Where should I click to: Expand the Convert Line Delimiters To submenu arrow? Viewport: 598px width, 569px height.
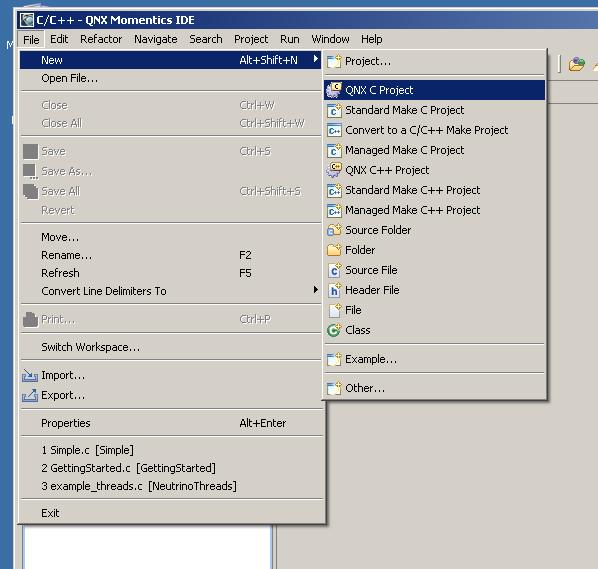[315, 290]
